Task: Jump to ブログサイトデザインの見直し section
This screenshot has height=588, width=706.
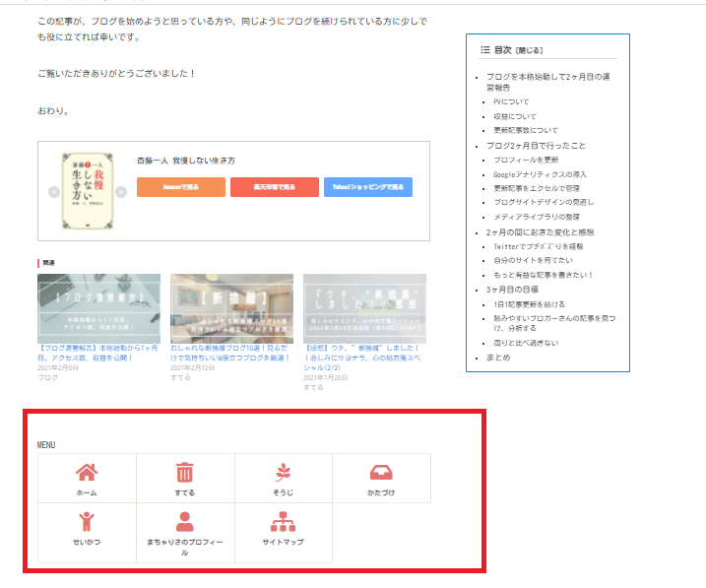Action: pos(544,202)
